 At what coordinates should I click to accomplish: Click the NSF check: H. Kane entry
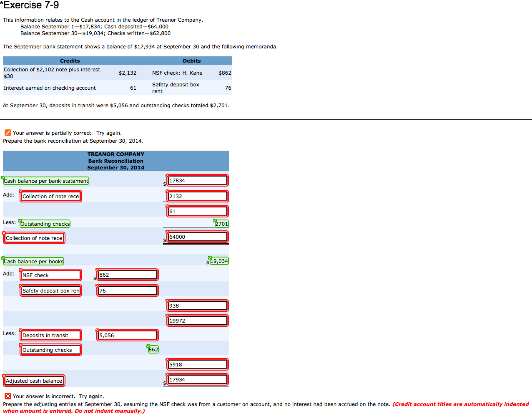click(177, 73)
